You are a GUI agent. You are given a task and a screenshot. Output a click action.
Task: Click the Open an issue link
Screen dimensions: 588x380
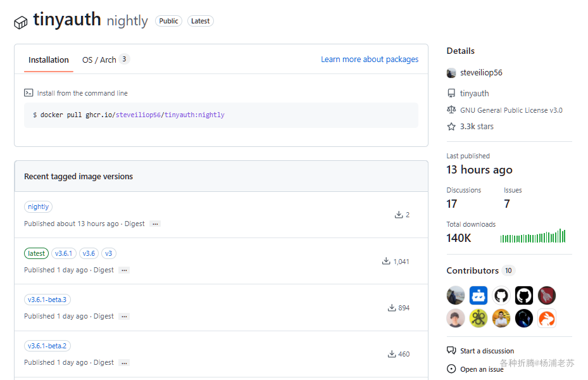coord(482,369)
